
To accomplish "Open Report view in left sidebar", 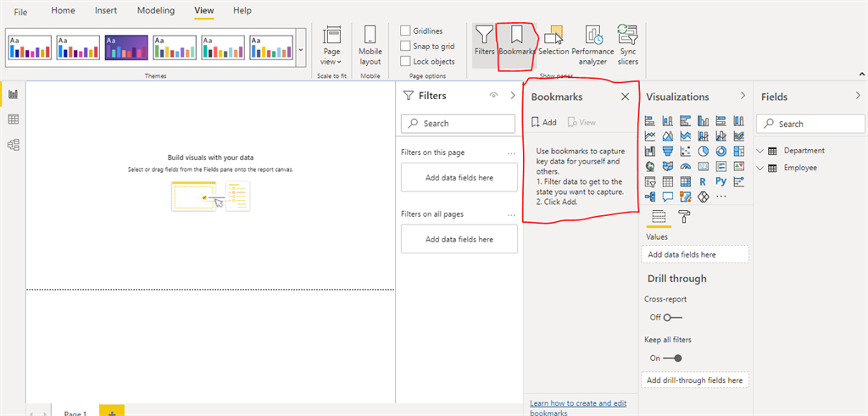I will tap(14, 94).
